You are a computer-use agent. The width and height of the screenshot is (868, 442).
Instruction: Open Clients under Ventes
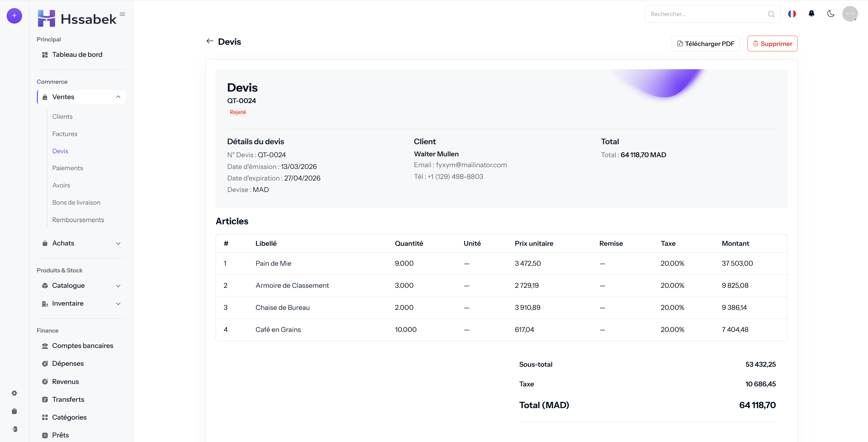tap(62, 116)
